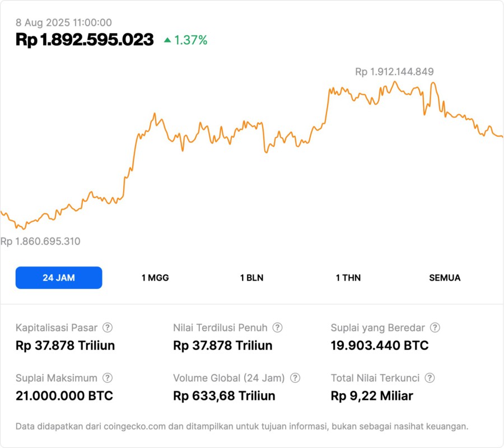Click the Rp 633,68 Triliun volume value

(224, 396)
